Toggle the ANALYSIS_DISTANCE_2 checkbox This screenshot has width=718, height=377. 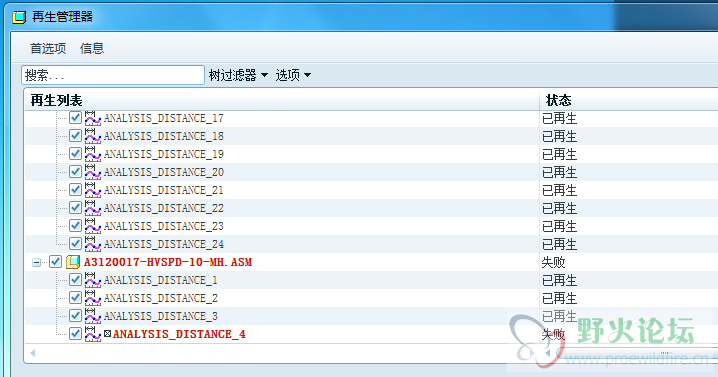(x=75, y=298)
